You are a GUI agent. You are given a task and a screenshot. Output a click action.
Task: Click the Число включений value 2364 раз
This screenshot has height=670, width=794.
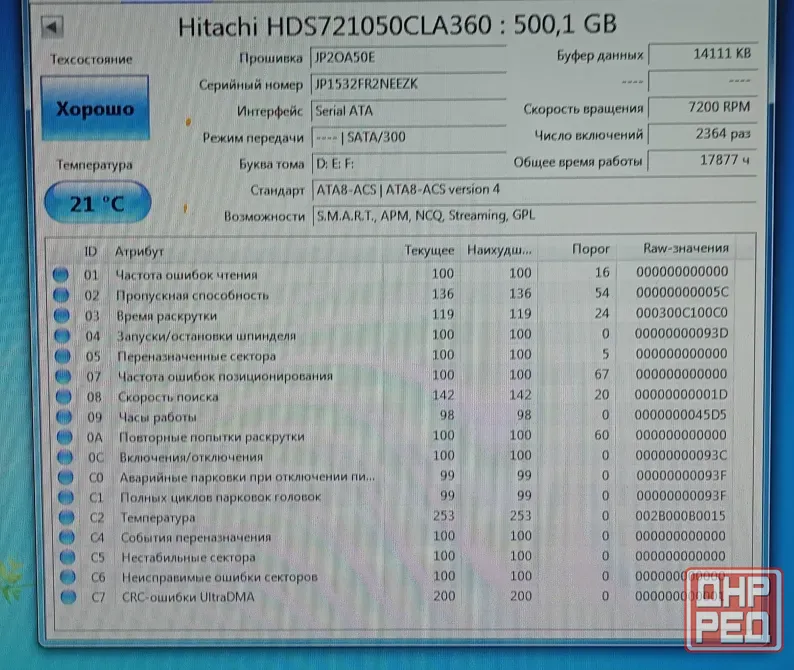[702, 134]
